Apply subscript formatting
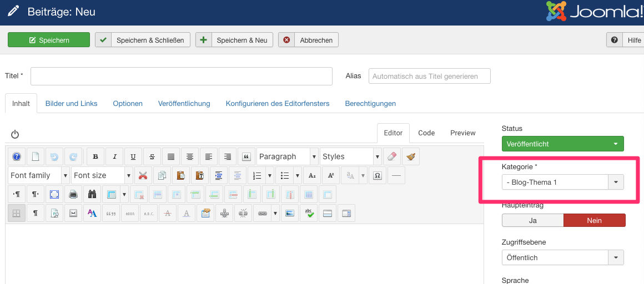The height and width of the screenshot is (284, 644). click(x=312, y=175)
